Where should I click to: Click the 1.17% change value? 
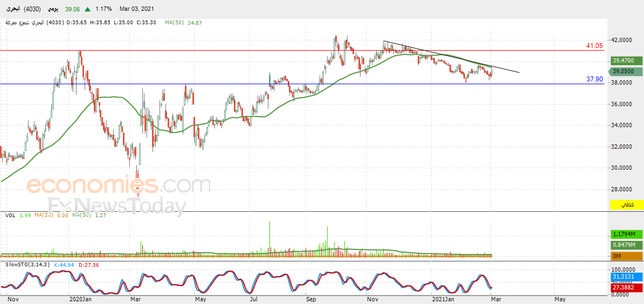point(102,9)
